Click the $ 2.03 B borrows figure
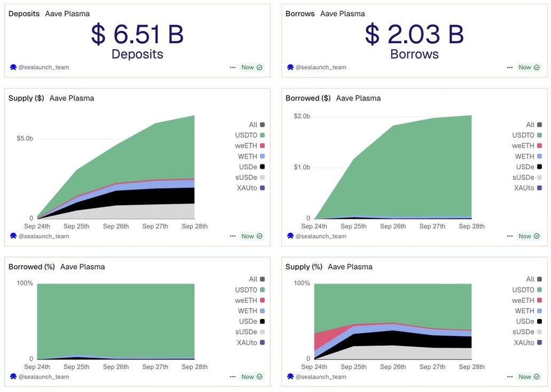The height and width of the screenshot is (392, 551). tap(414, 34)
